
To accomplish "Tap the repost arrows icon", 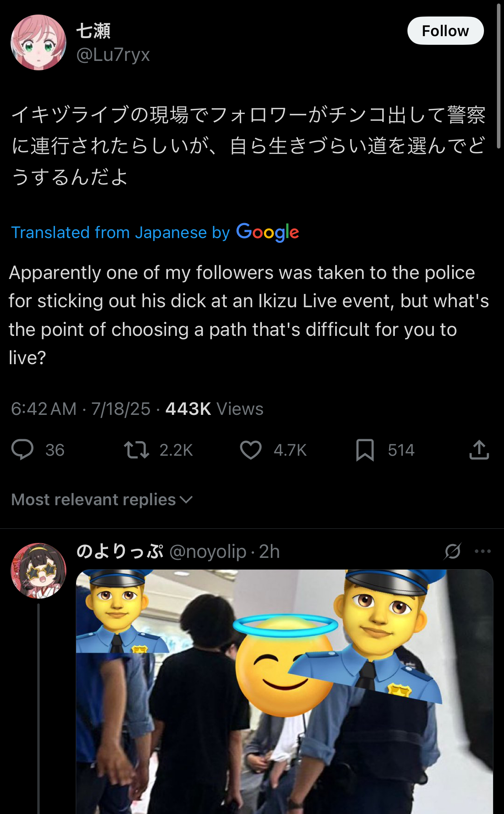I will pos(136,450).
